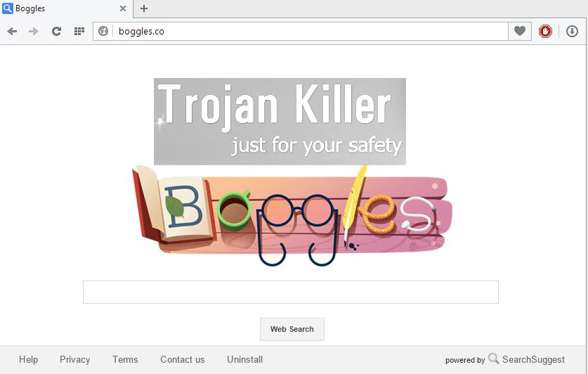Viewport: 588px width, 374px height.
Task: Bookmark the page with the heart icon
Action: click(x=520, y=31)
